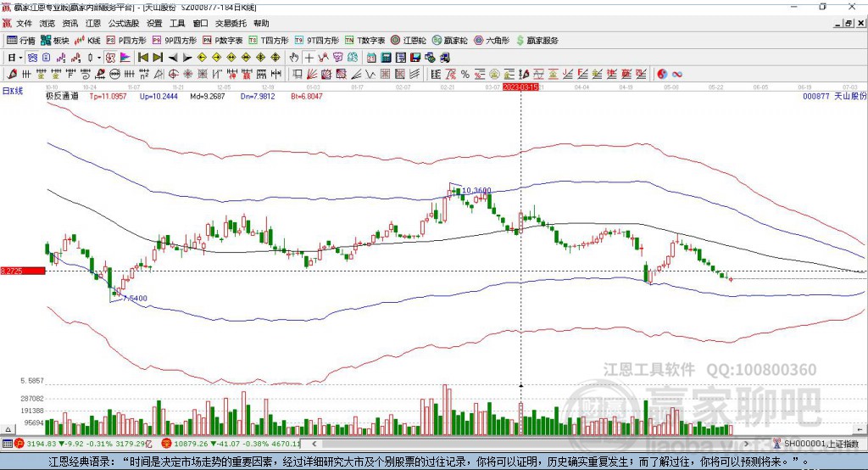Click the last yellow diamond four-arrow icon
Viewport: 868px width, 470px height.
click(275, 58)
